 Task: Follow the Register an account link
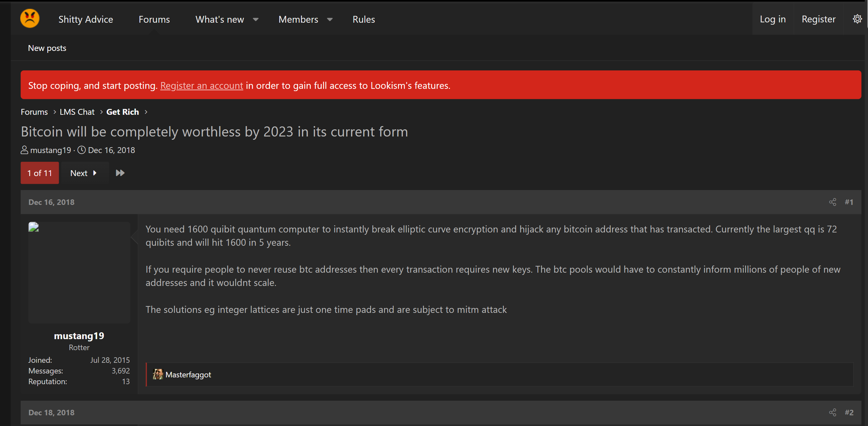tap(201, 86)
